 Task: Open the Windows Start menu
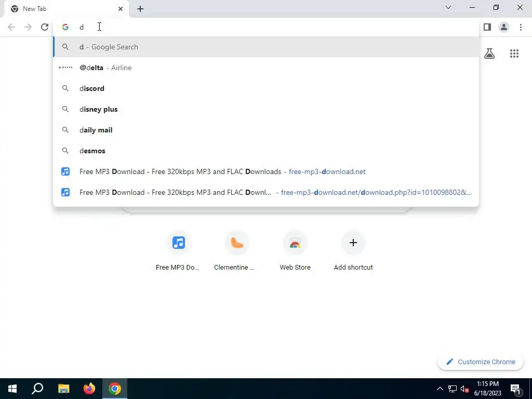coord(12,389)
